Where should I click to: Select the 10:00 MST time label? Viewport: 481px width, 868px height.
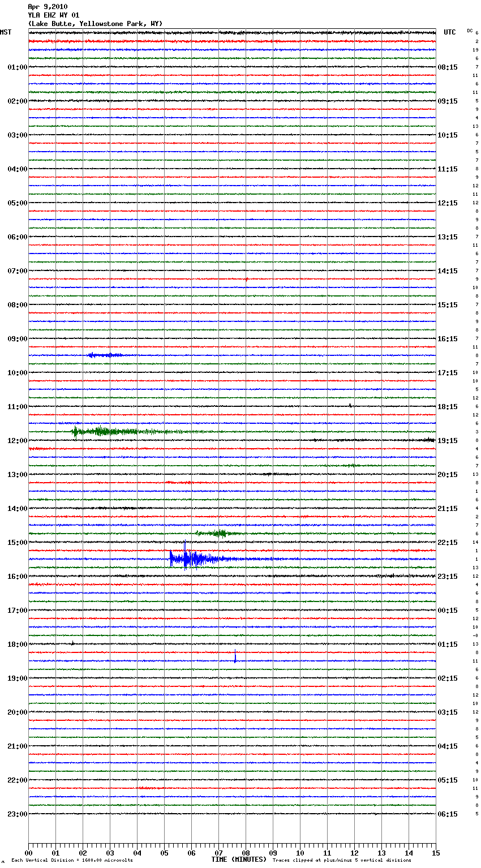coord(18,373)
